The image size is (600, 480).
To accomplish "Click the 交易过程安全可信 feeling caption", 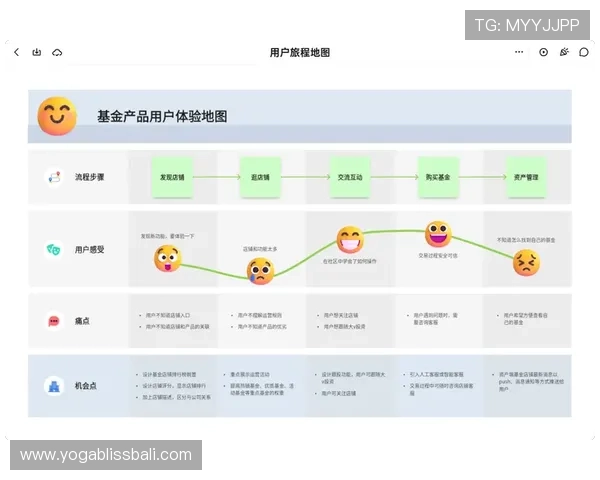I will tap(438, 255).
